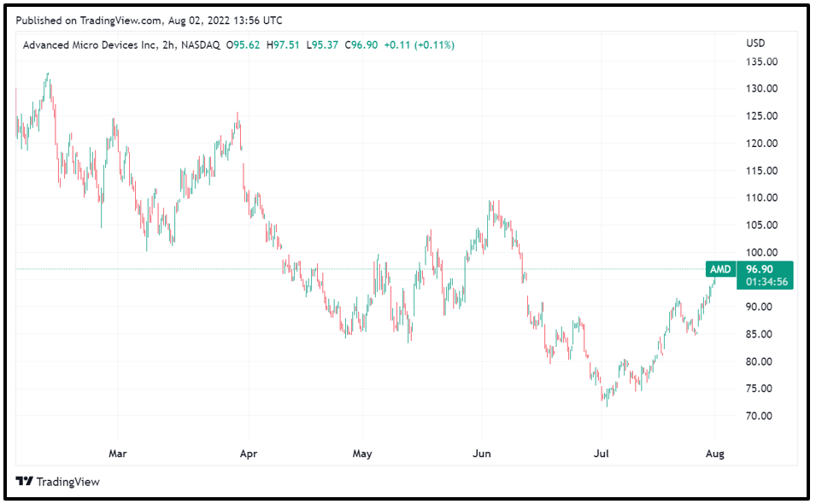Image resolution: width=816 pixels, height=504 pixels.
Task: Click the Mar label on time axis
Action: click(x=118, y=454)
